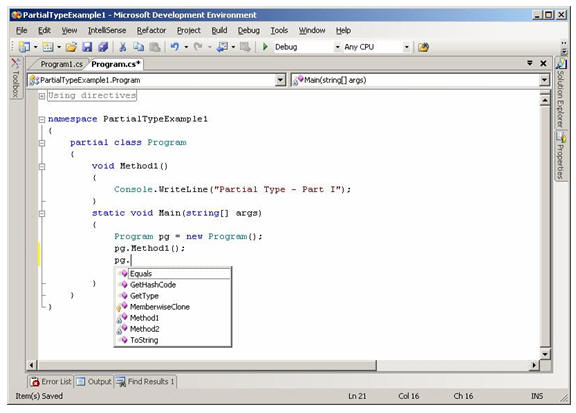The height and width of the screenshot is (413, 576).
Task: Close the active document with the X
Action: pyautogui.click(x=543, y=64)
